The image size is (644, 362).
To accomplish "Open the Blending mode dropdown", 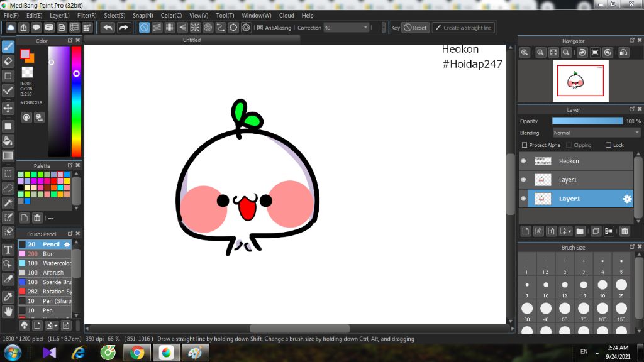I will pyautogui.click(x=596, y=133).
